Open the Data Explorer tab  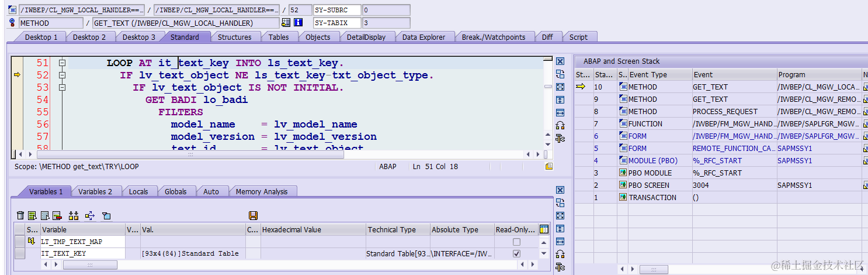(424, 37)
